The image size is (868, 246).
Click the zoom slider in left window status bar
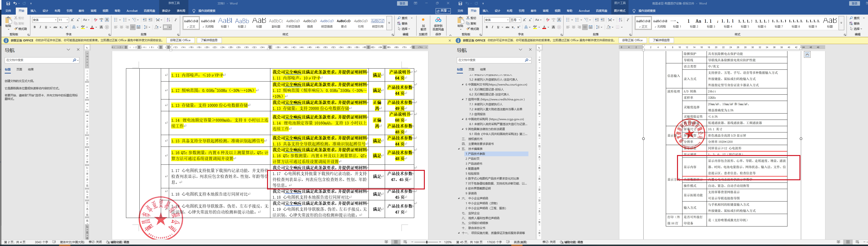(x=427, y=242)
